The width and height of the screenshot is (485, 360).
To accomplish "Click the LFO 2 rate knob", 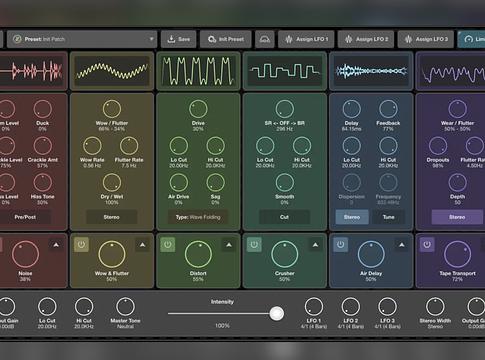I will (x=351, y=307).
